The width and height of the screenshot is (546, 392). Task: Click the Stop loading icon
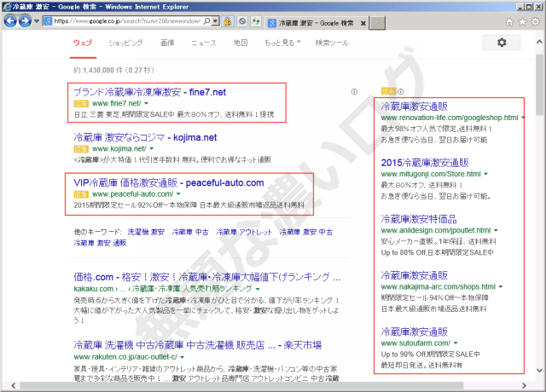242,21
